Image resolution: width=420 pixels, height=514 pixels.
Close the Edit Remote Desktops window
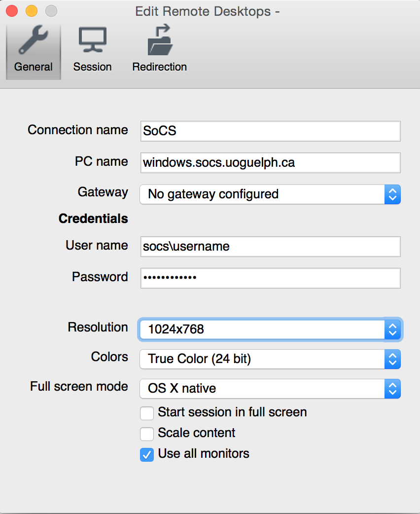click(12, 10)
